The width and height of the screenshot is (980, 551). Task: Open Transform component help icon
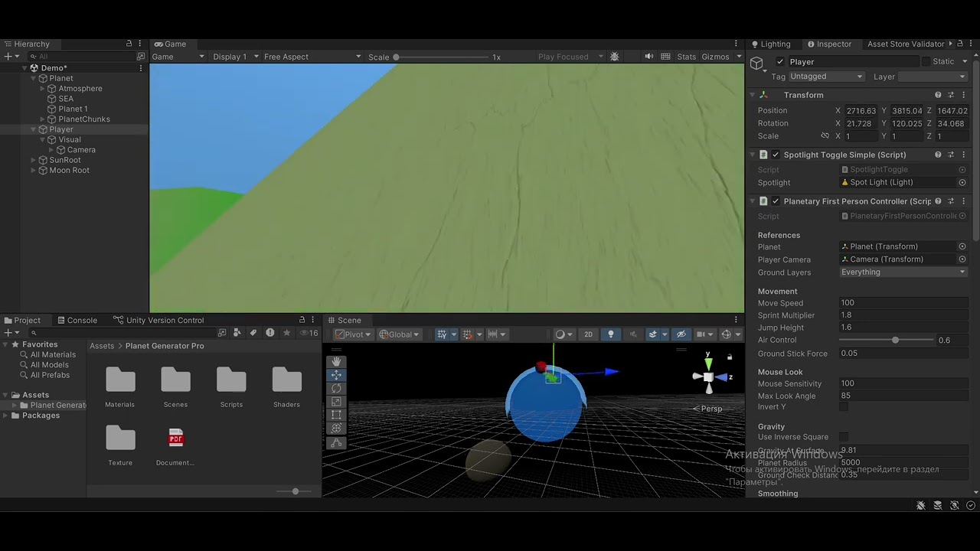tap(938, 95)
